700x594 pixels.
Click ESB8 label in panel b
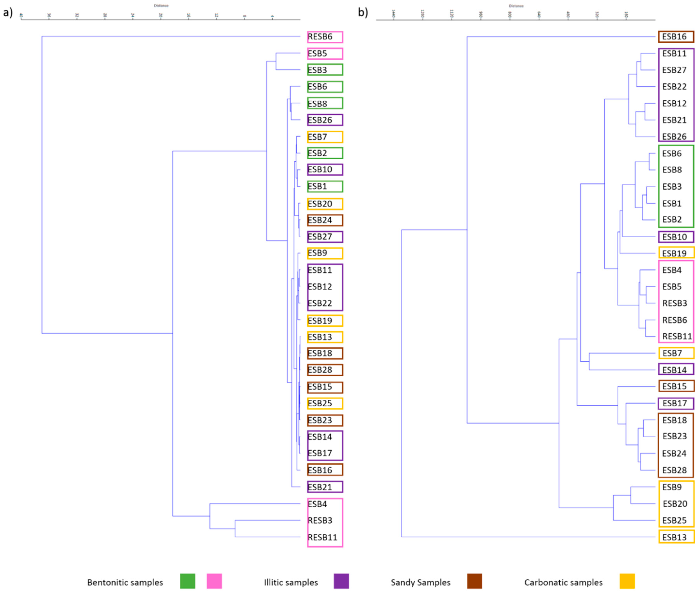pos(672,170)
